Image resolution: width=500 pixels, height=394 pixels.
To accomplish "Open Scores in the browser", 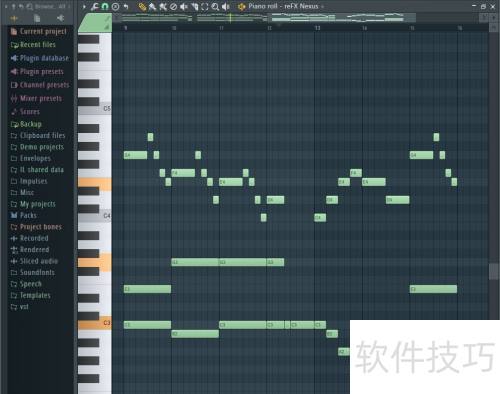I will (x=25, y=112).
